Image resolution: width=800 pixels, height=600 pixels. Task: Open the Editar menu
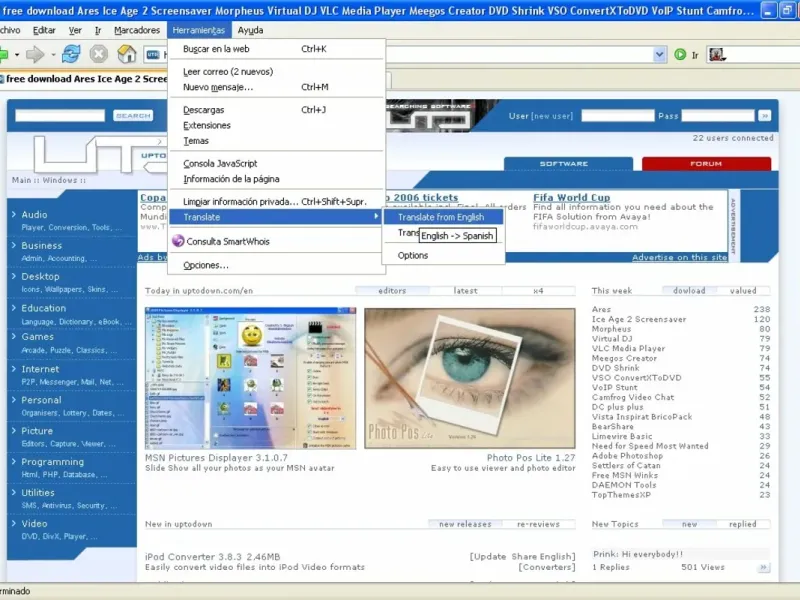click(44, 30)
